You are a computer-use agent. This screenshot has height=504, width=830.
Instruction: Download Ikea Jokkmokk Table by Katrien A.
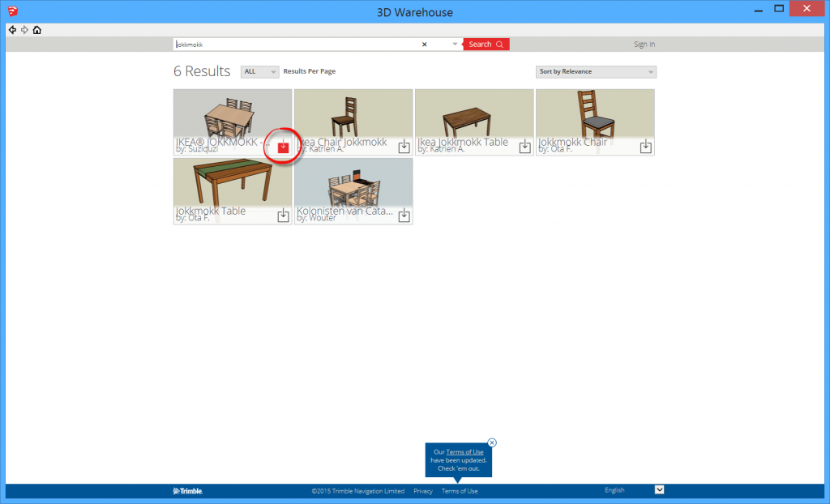point(524,146)
